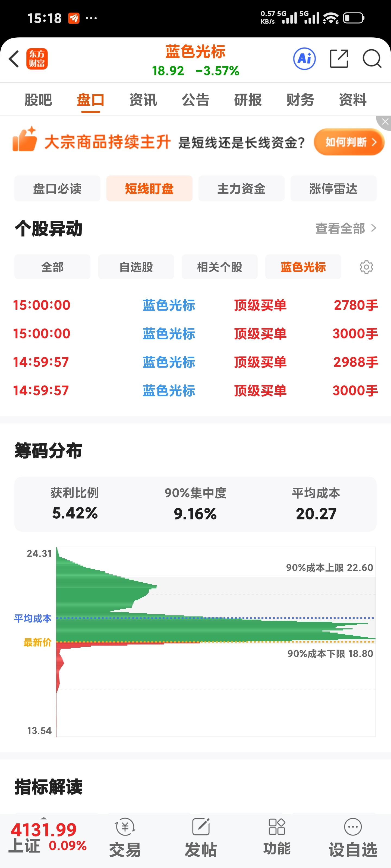Viewport: 391px width, 868px height.
Task: Select the 主力资金 sub-tab
Action: (242, 188)
